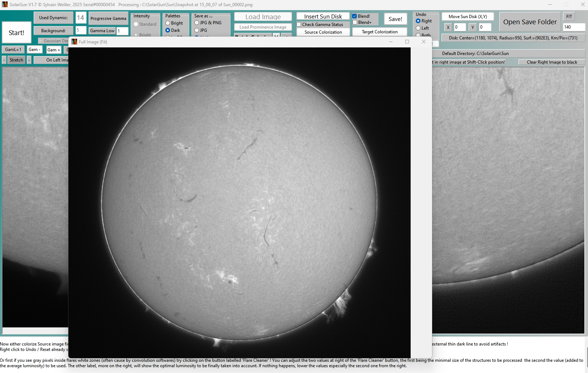The image size is (588, 373).
Task: Click the 'Intensity' group label
Action: click(x=141, y=16)
